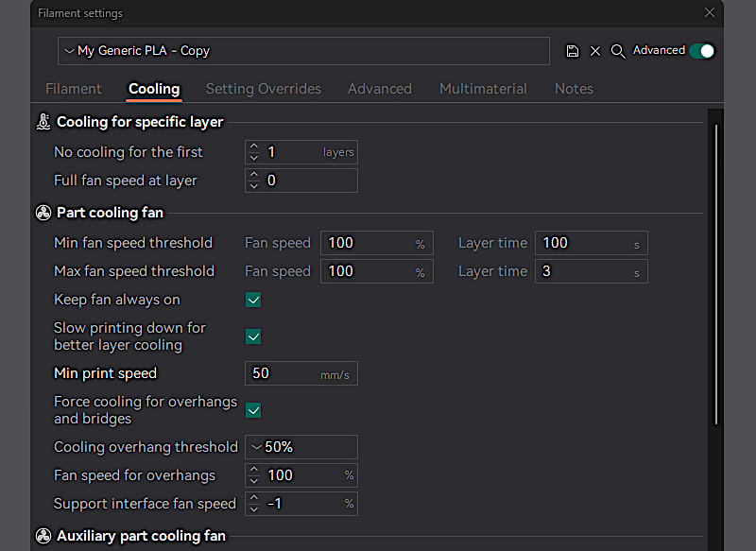
Task: Click the Min fan speed threshold label
Action: pyautogui.click(x=133, y=243)
